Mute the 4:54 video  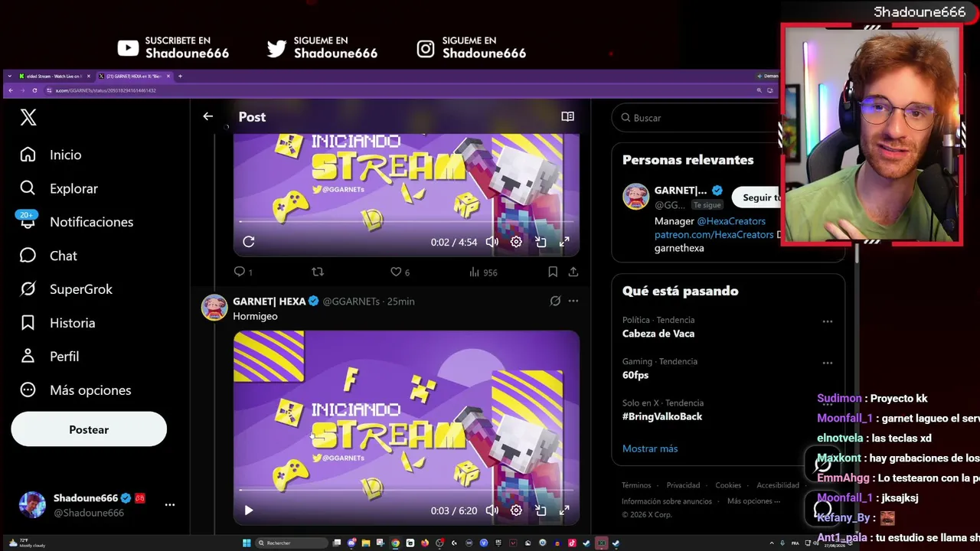[492, 242]
